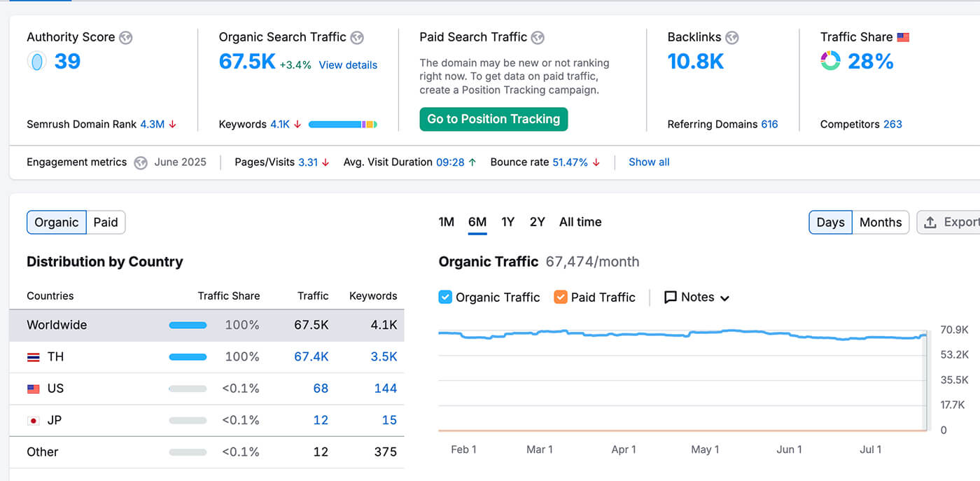
Task: Click the red down arrow beside Semrush Domain Rank
Action: pos(172,125)
